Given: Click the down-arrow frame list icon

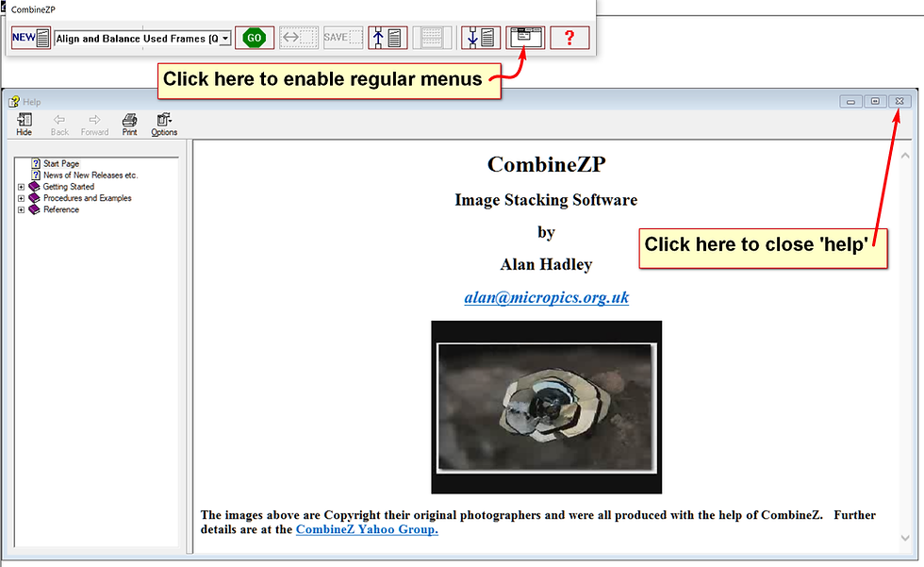Looking at the screenshot, I should pyautogui.click(x=481, y=38).
